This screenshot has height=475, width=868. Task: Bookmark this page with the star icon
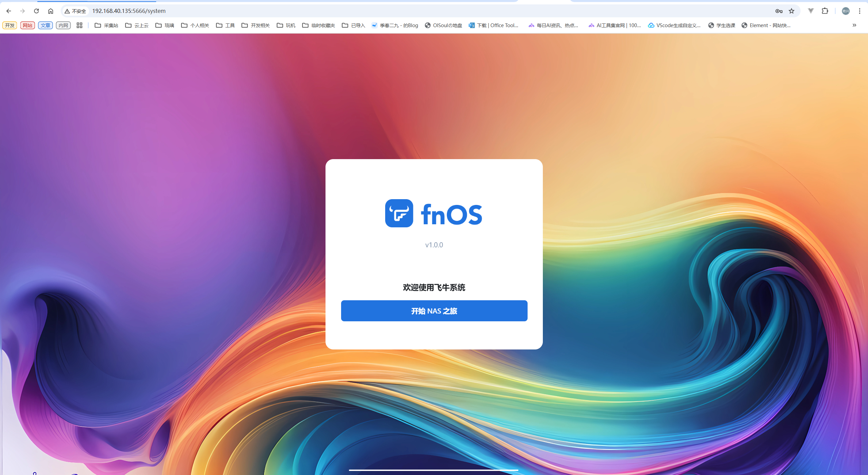[791, 11]
